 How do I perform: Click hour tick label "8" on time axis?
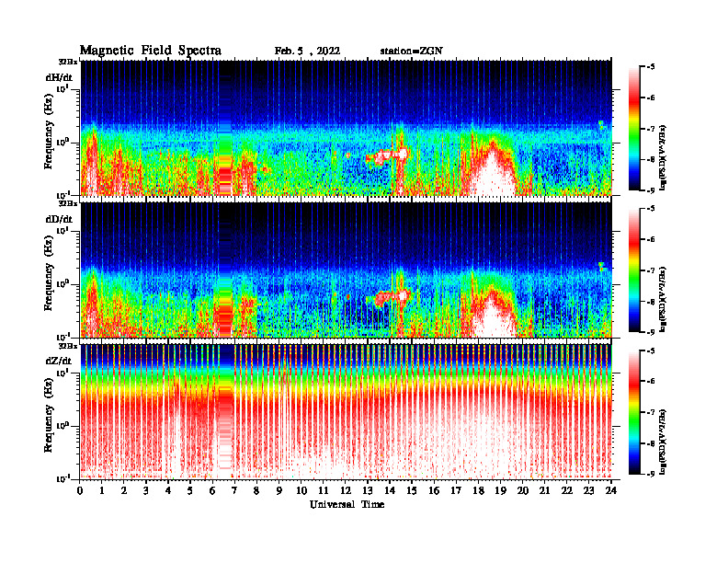[x=257, y=491]
